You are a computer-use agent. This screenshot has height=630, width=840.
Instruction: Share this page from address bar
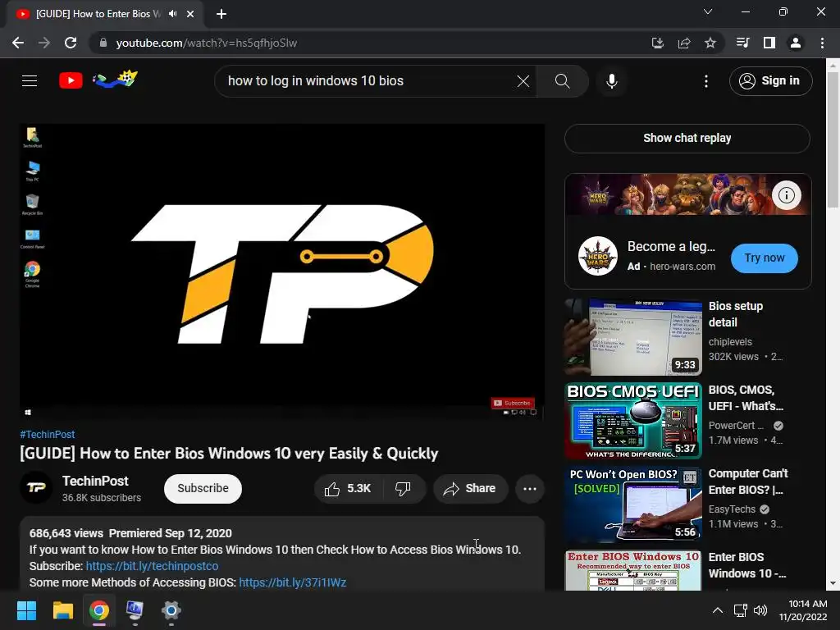click(683, 43)
